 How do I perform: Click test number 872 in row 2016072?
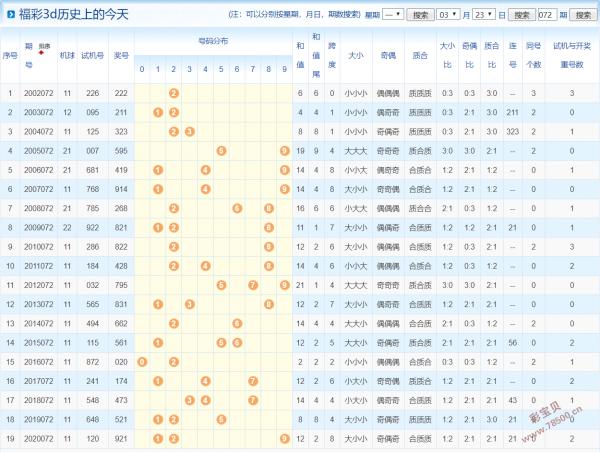[x=93, y=362]
